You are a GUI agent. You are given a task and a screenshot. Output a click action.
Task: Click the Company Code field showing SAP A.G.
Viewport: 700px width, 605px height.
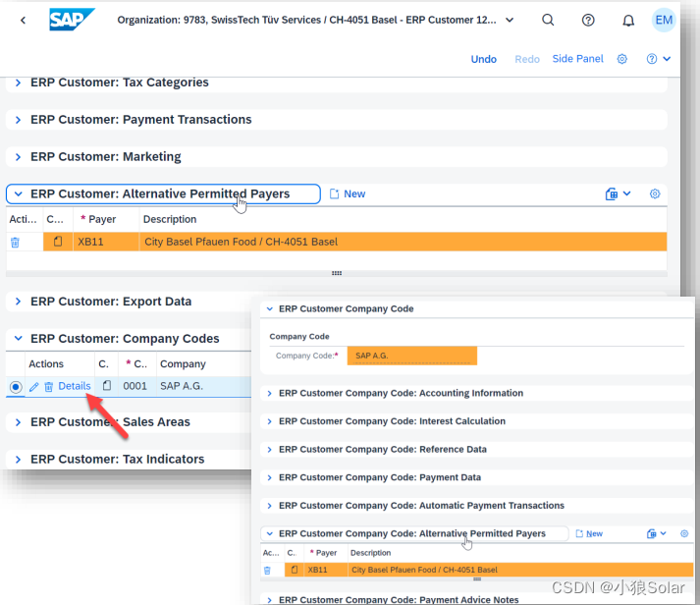(x=412, y=356)
